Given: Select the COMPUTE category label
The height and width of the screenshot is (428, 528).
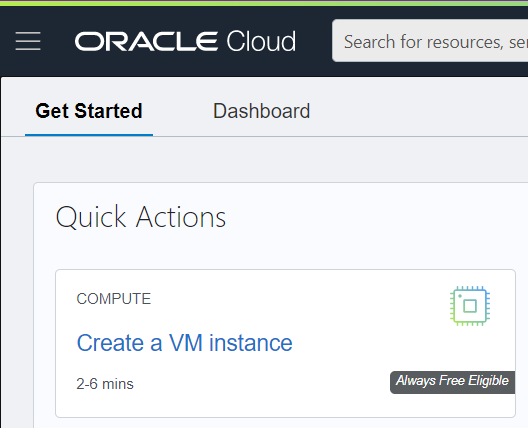Looking at the screenshot, I should coord(113,299).
